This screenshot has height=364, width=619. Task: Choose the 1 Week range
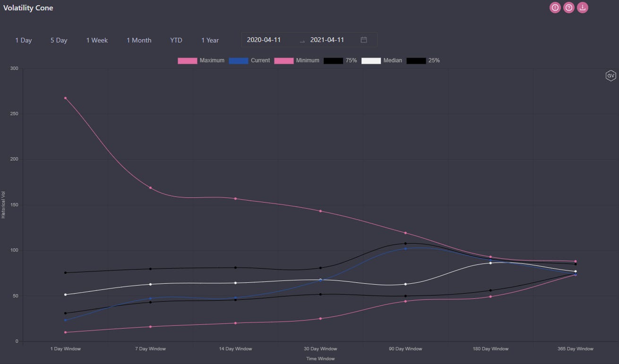pyautogui.click(x=97, y=40)
